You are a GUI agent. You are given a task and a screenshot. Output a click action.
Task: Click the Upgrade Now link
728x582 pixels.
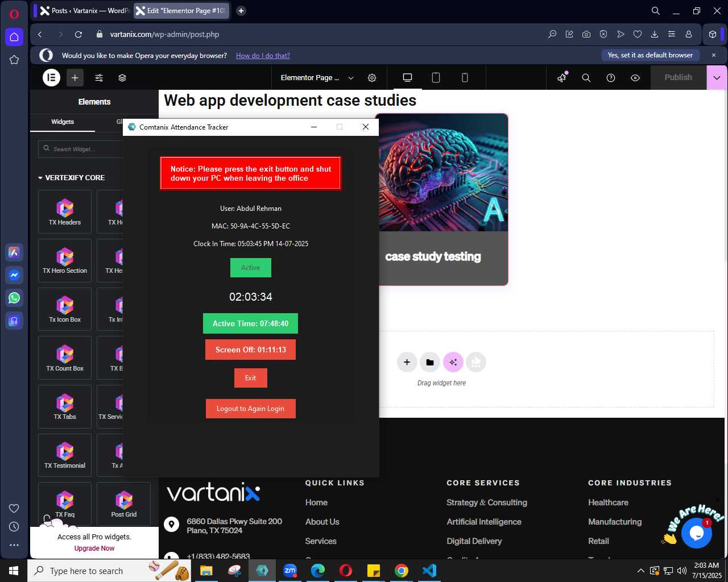click(94, 548)
